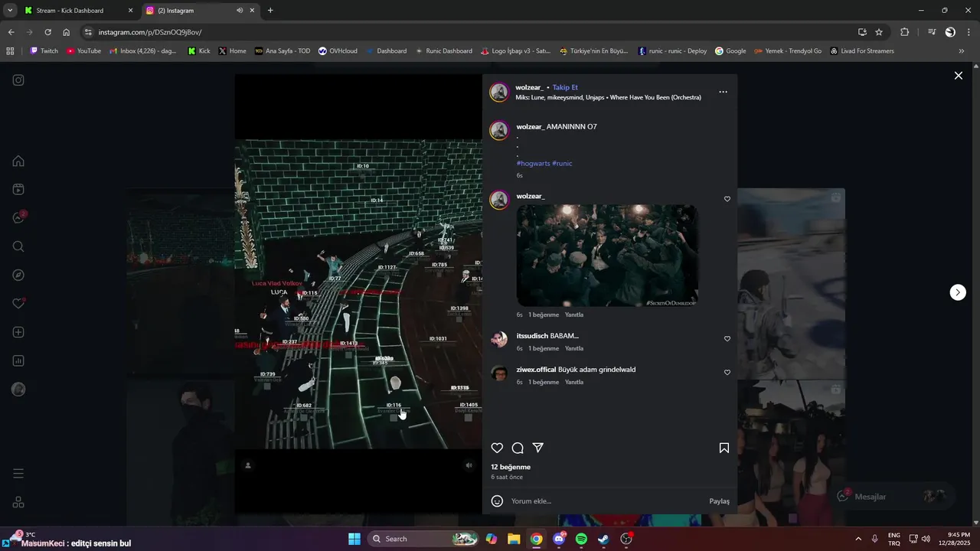The image size is (980, 551).
Task: Like the ziwex.offical comment
Action: (727, 373)
